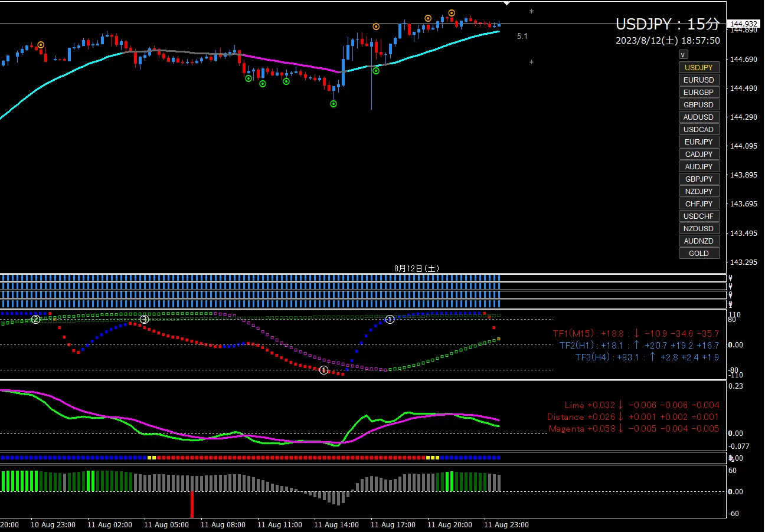Click the 5.1 spread value on the chart
The width and height of the screenshot is (765, 532).
point(522,37)
